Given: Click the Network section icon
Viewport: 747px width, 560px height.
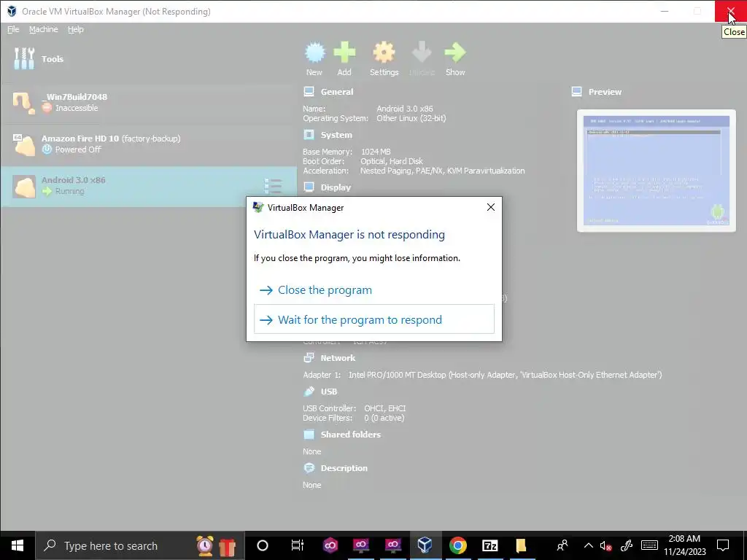Looking at the screenshot, I should click(309, 357).
